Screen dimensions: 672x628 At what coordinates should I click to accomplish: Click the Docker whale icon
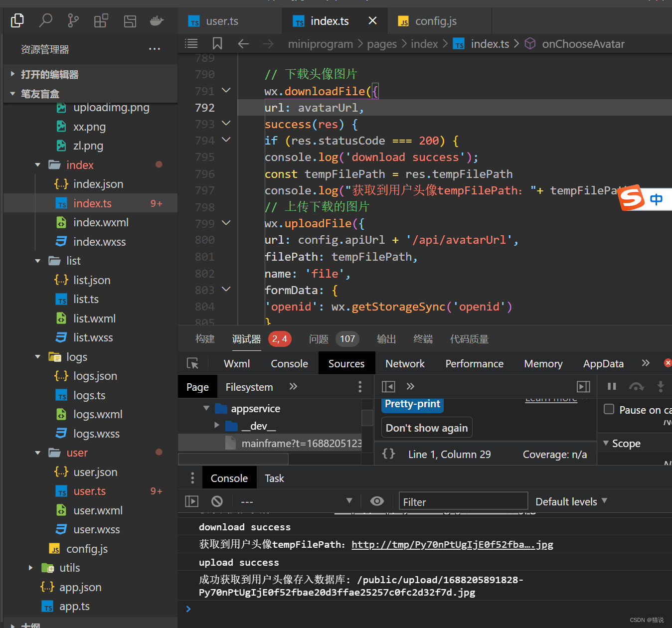coord(157,20)
